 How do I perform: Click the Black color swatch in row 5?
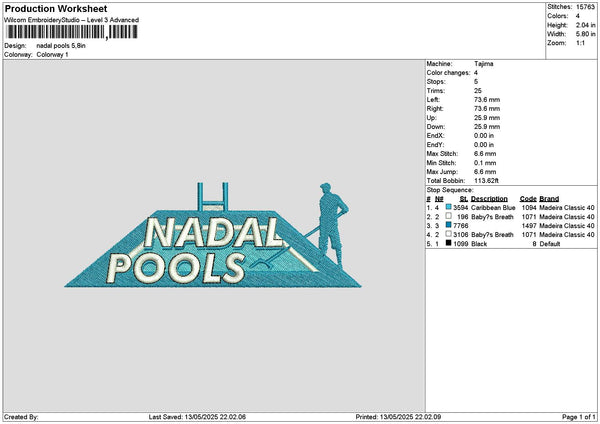tap(448, 243)
